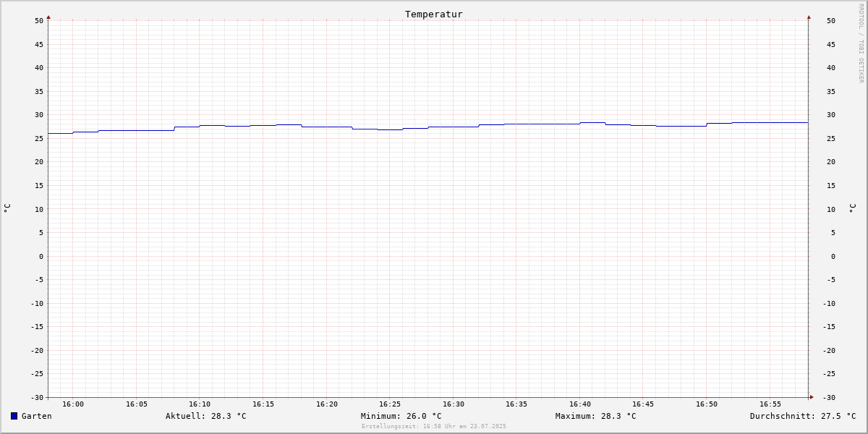Image resolution: width=868 pixels, height=434 pixels.
Task: Click the 45 label on the right axis
Action: [831, 44]
